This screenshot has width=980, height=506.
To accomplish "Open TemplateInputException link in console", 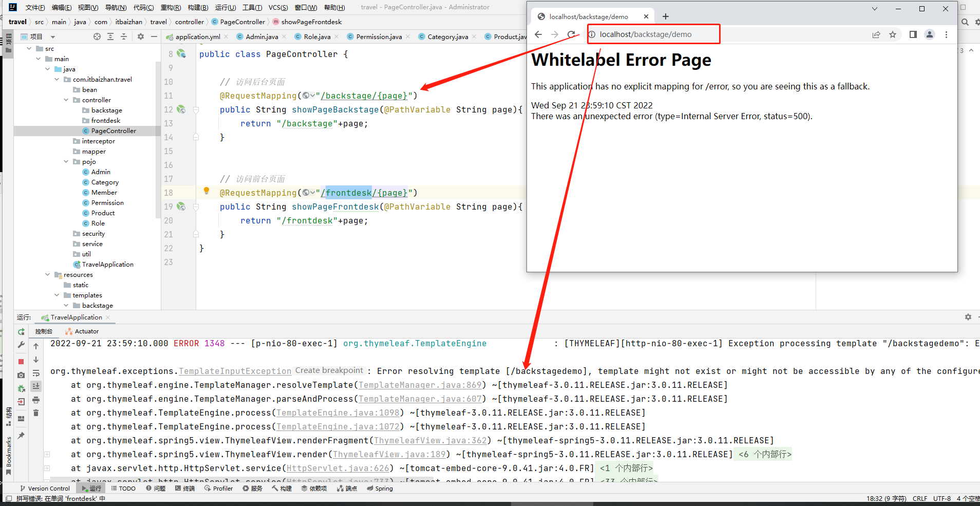I will [235, 371].
